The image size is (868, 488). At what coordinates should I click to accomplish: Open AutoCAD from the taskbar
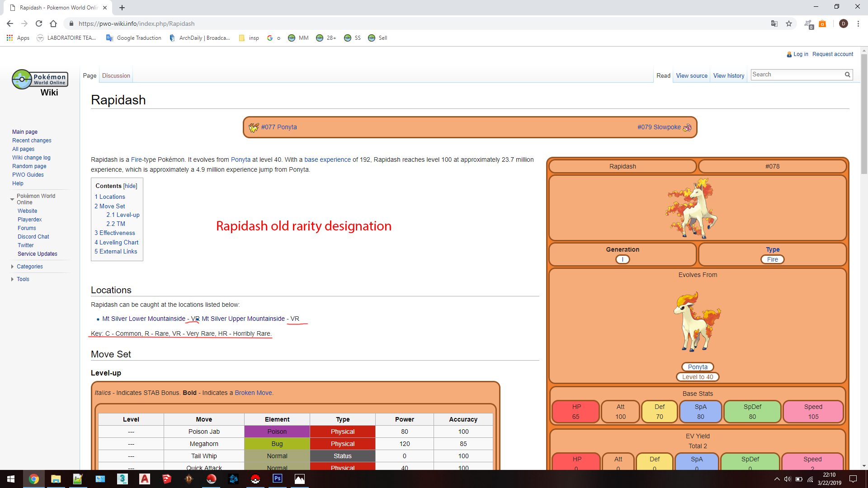click(x=145, y=479)
